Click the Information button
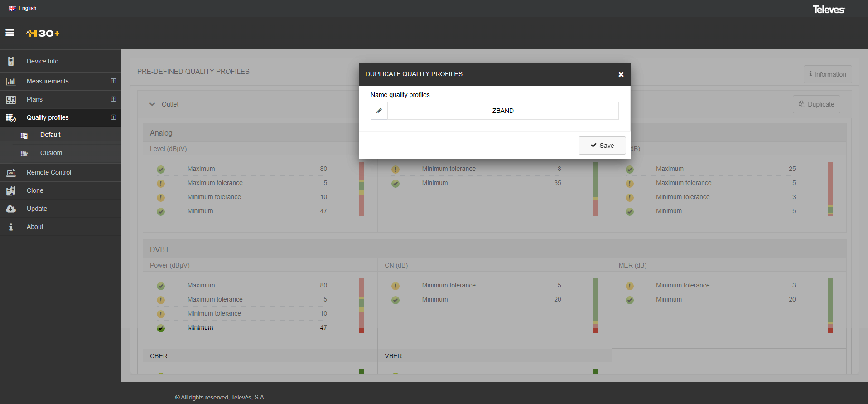 pos(828,74)
